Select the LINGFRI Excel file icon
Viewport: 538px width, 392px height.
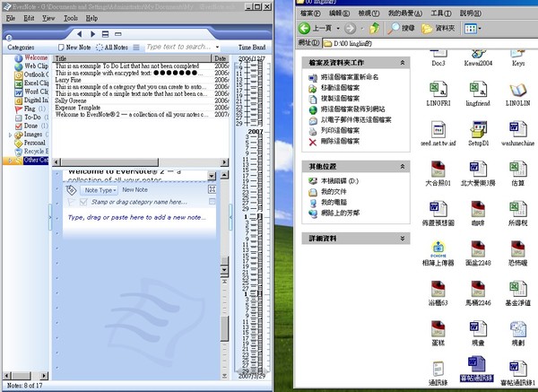[438, 89]
